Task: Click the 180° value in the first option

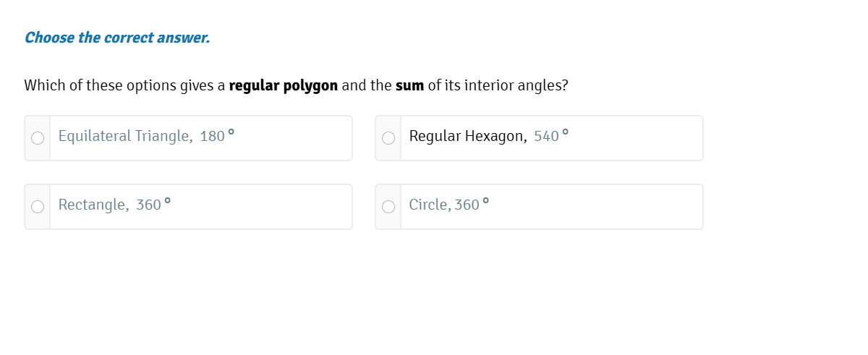Action: pyautogui.click(x=216, y=136)
